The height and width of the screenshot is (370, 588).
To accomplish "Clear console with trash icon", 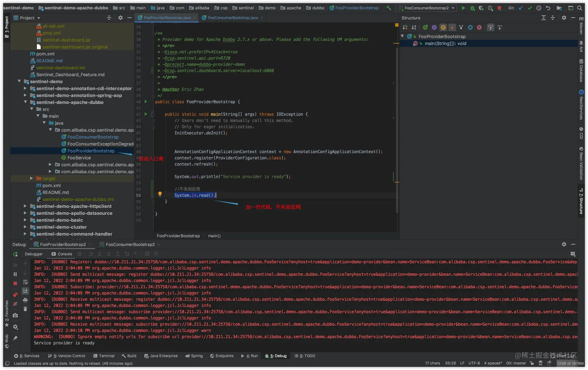I will (25, 309).
